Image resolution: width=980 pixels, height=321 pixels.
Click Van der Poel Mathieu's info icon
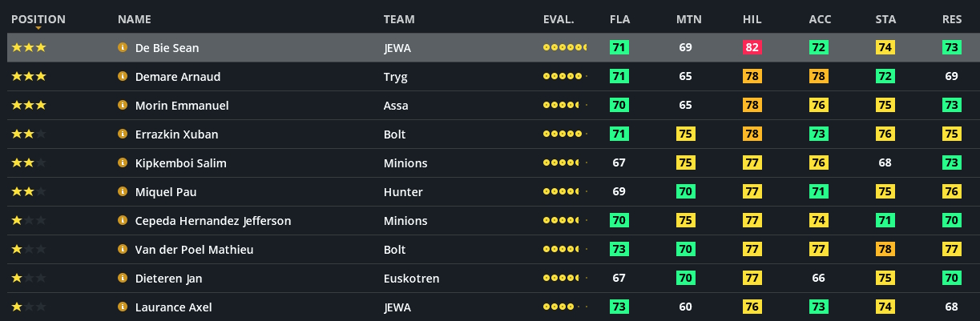click(123, 250)
